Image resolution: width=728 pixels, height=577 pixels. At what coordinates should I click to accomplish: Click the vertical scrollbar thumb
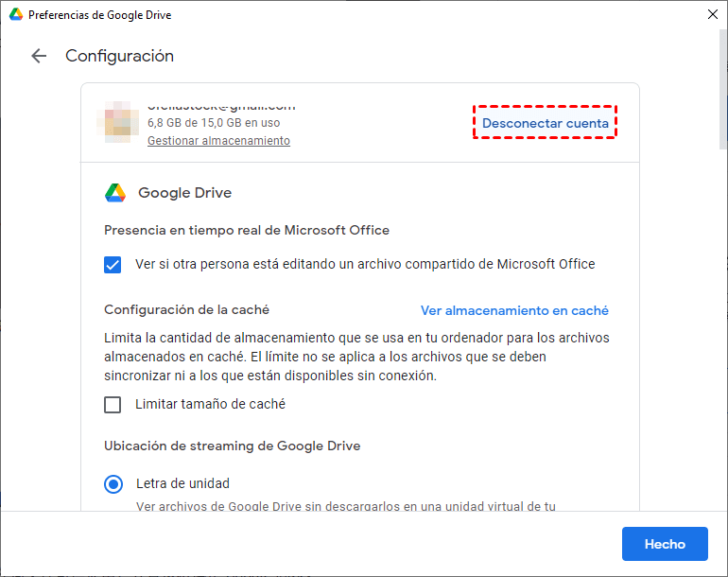click(x=723, y=89)
